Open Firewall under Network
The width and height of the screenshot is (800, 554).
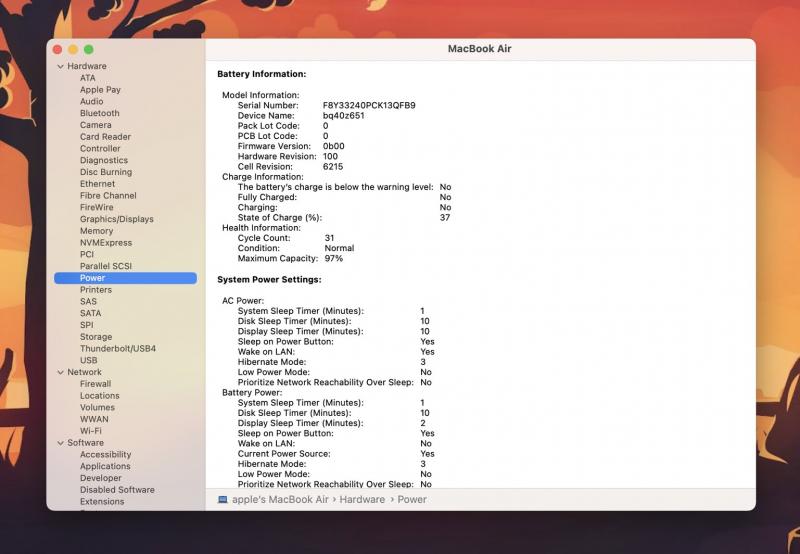coord(95,384)
